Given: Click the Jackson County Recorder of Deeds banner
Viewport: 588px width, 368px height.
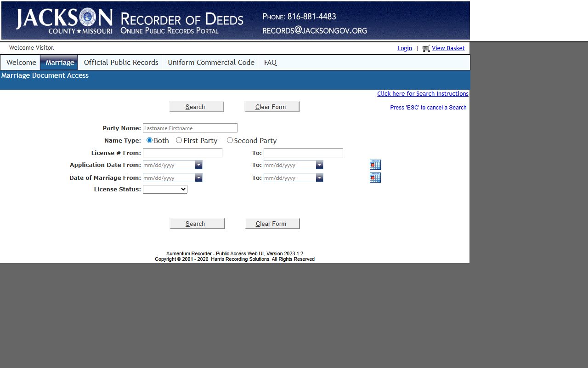Looking at the screenshot, I should 236,21.
